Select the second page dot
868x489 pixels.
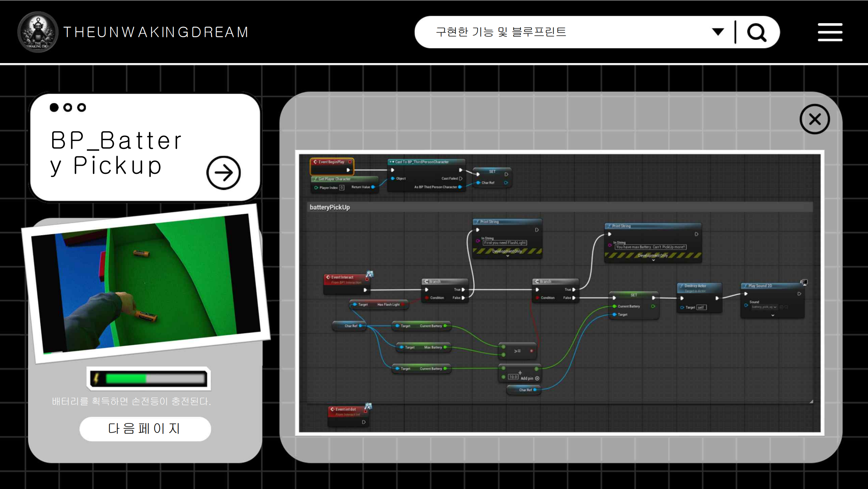click(x=68, y=108)
